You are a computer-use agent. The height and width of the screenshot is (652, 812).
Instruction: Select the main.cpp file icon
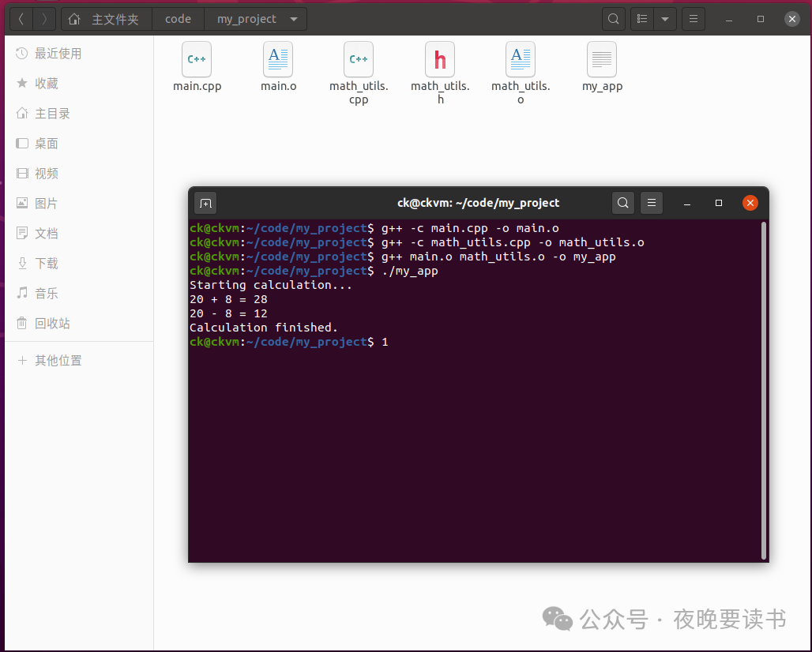tap(197, 59)
